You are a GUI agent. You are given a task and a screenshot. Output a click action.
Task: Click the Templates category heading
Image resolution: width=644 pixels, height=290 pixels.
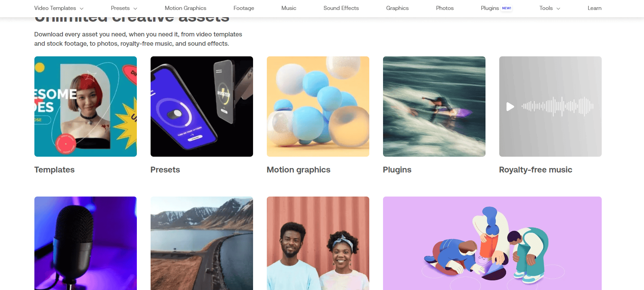coord(54,170)
